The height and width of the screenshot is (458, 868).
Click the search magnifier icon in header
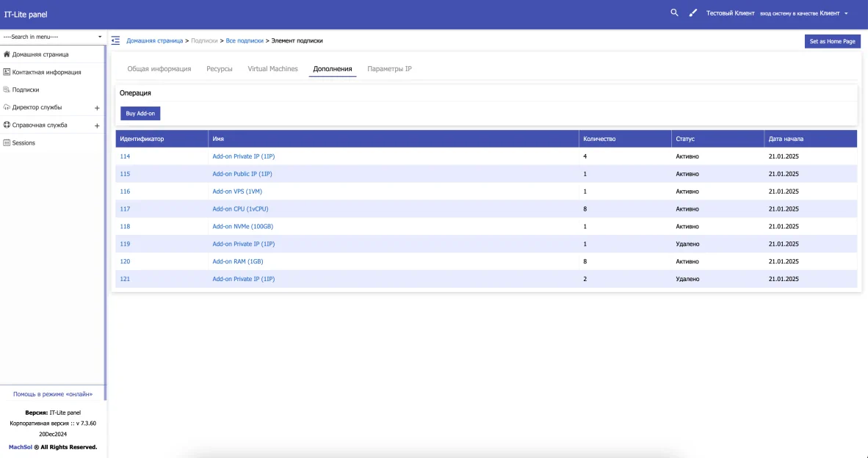[673, 12]
